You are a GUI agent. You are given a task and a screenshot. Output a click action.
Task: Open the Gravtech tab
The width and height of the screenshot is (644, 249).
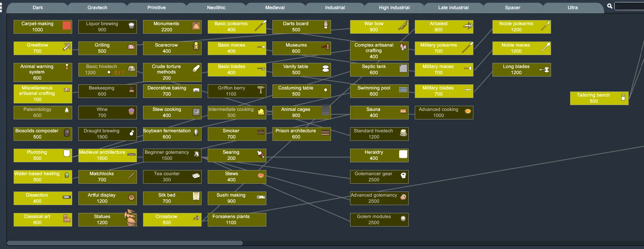click(97, 7)
